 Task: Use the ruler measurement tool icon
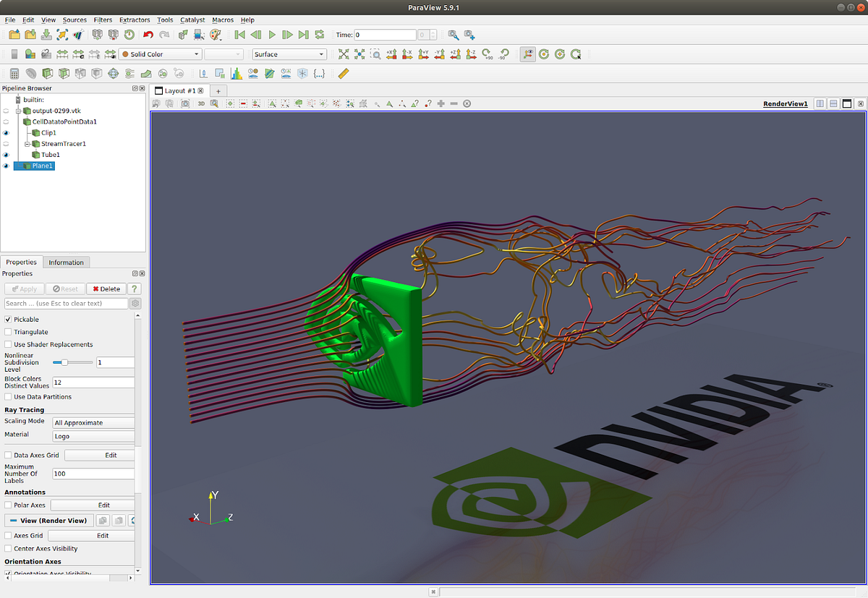(343, 73)
